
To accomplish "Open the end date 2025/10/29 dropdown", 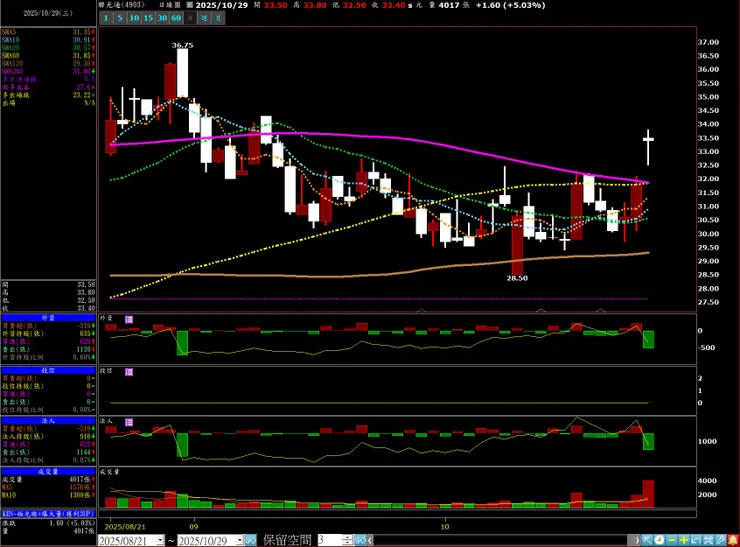I will tap(240, 540).
